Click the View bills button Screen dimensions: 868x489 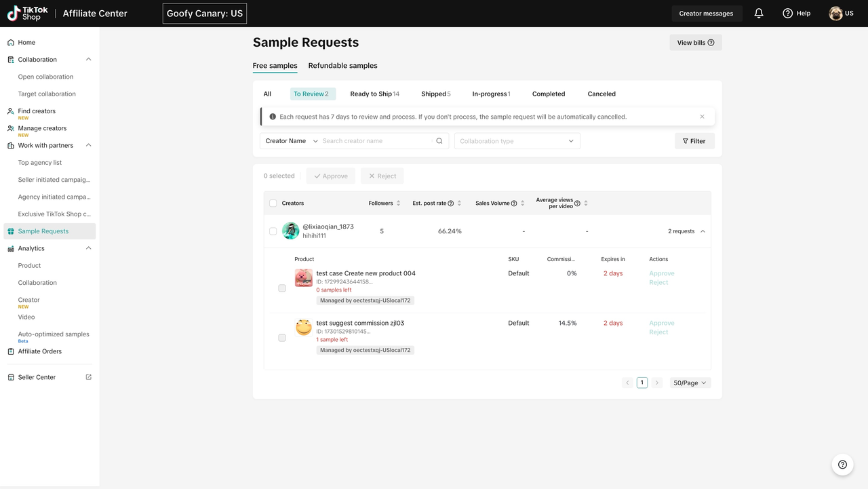(x=695, y=43)
